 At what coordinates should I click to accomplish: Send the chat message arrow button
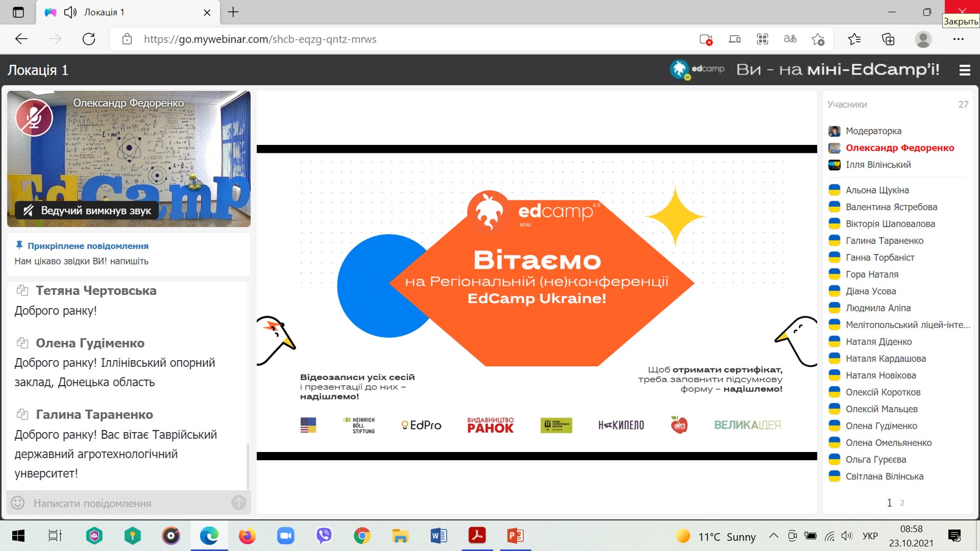click(x=239, y=503)
